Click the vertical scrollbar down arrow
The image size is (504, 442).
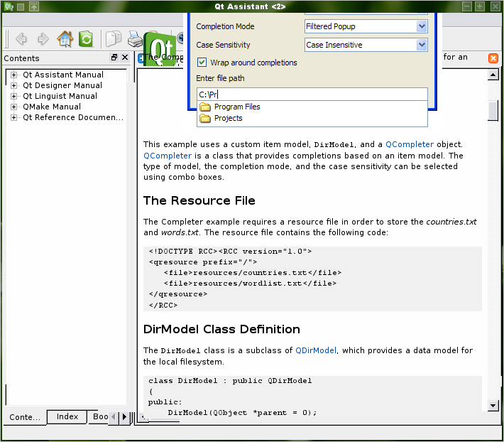(x=493, y=406)
